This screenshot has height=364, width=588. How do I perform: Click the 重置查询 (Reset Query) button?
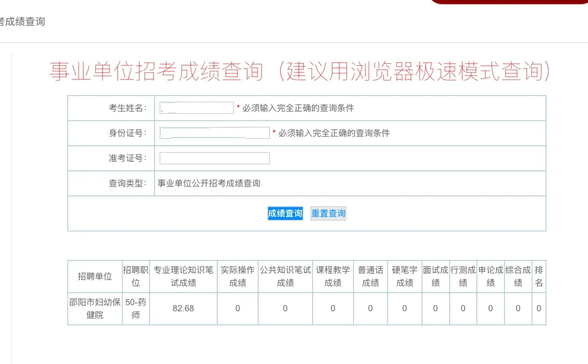click(328, 213)
